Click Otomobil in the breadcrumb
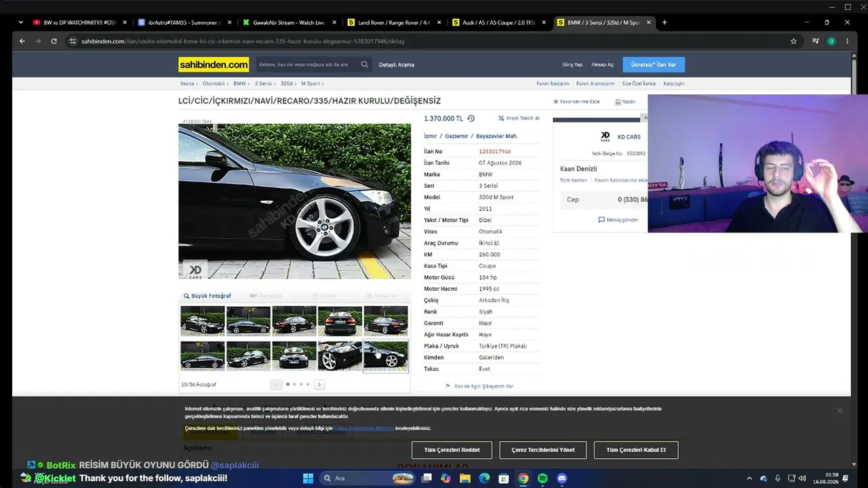Viewport: 868px width, 488px height. click(214, 83)
